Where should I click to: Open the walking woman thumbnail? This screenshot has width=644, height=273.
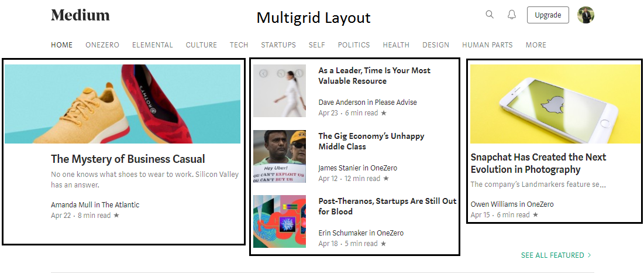tap(280, 91)
